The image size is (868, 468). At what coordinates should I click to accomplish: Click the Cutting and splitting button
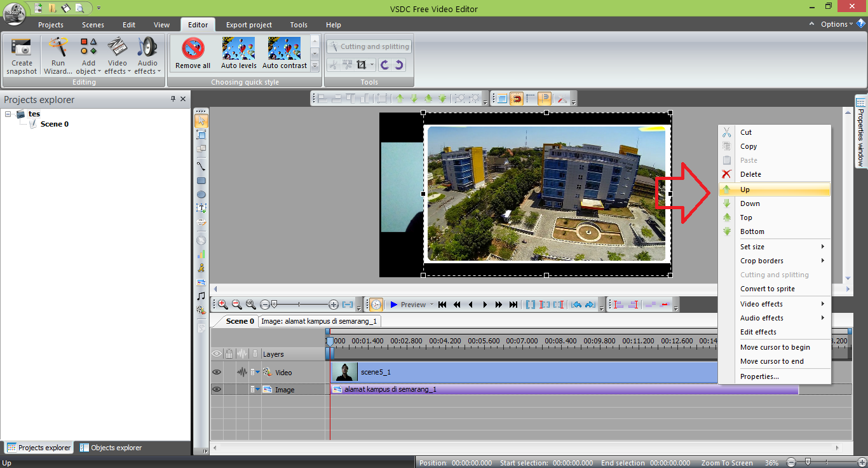coord(369,46)
